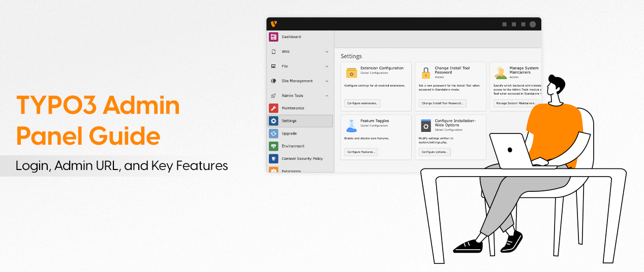
Task: Open the Extensions sidebar item
Action: 291,171
